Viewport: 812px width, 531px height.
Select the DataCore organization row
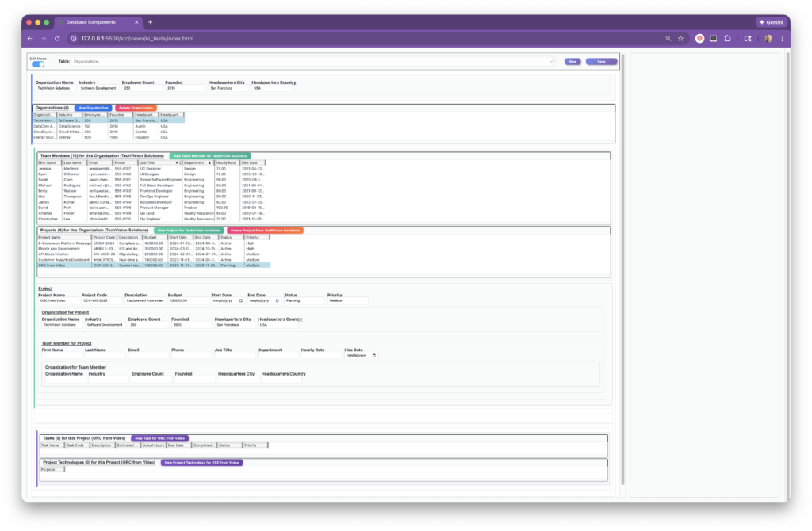click(44, 126)
